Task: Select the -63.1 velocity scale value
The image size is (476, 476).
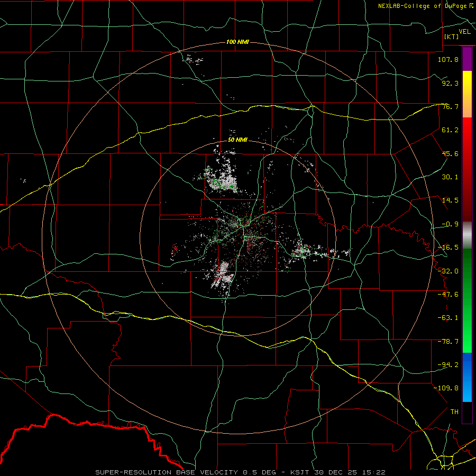Action: (448, 318)
